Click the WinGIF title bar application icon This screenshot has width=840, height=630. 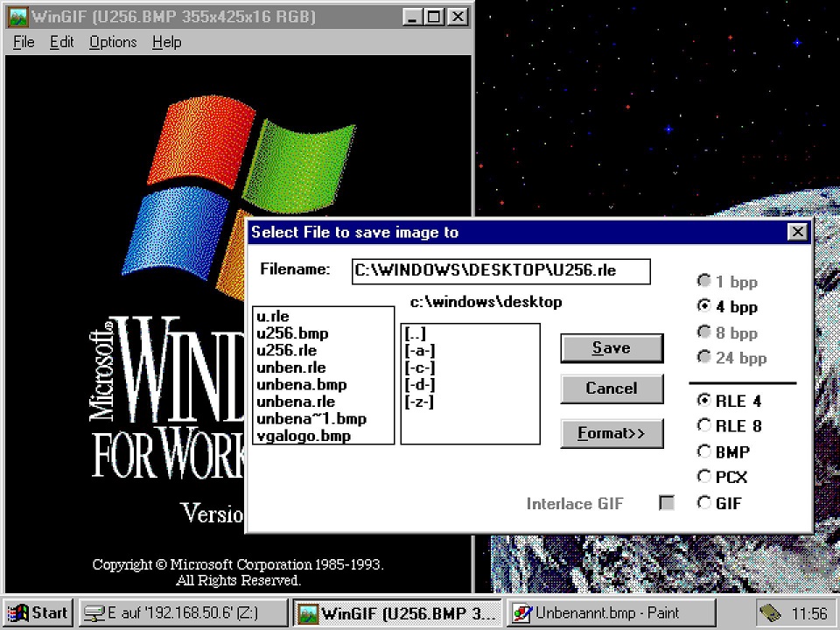click(18, 17)
